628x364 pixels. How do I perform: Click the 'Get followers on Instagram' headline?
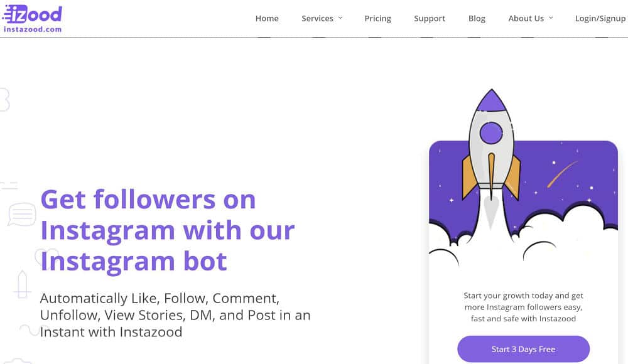[168, 231]
